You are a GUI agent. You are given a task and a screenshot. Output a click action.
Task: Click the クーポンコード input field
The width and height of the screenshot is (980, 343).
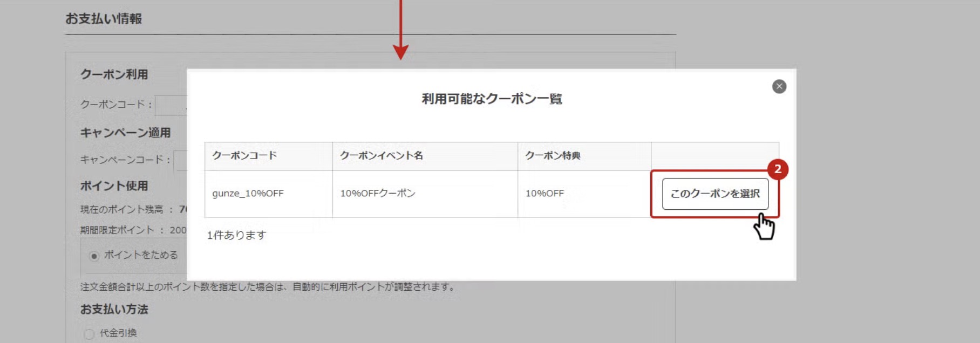171,105
